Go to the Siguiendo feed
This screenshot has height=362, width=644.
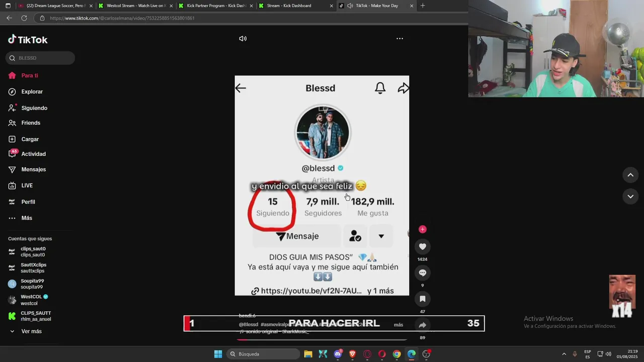pos(28,108)
